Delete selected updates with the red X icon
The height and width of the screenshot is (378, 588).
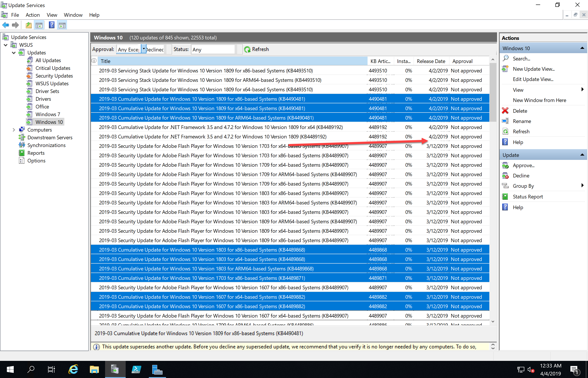point(505,111)
